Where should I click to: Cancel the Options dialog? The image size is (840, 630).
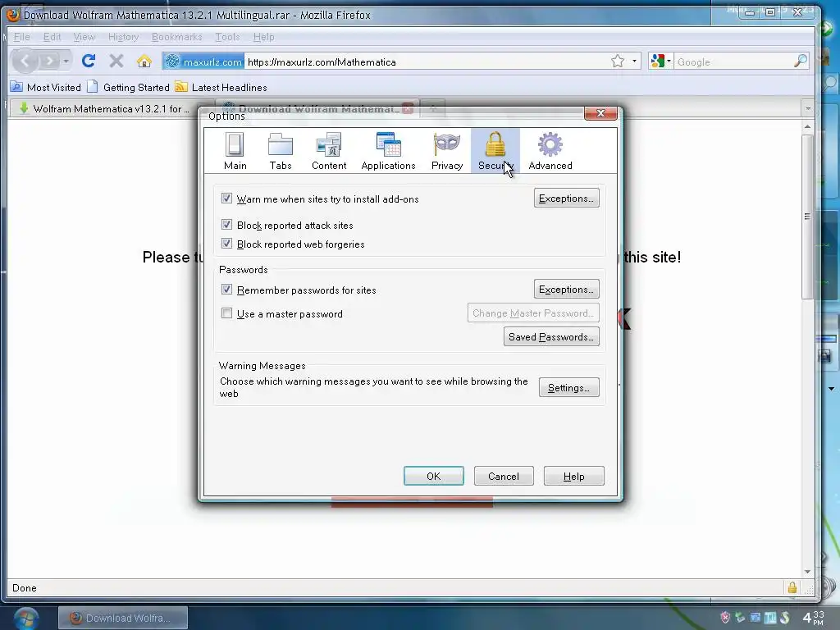point(504,476)
